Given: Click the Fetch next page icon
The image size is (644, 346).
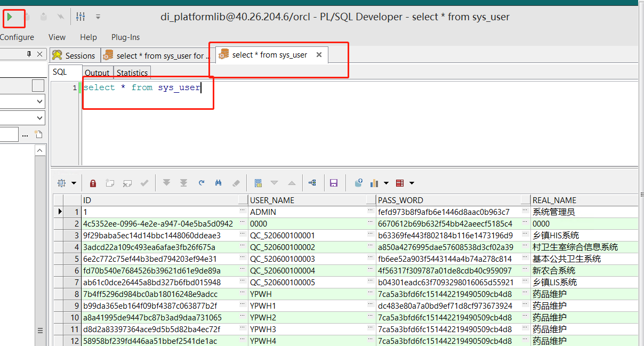Looking at the screenshot, I should click(166, 183).
